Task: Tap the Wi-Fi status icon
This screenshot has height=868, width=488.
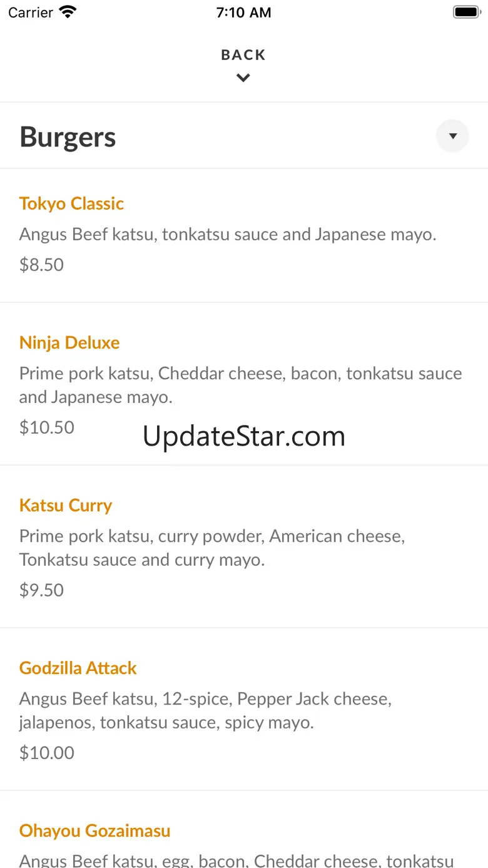Action: [67, 12]
